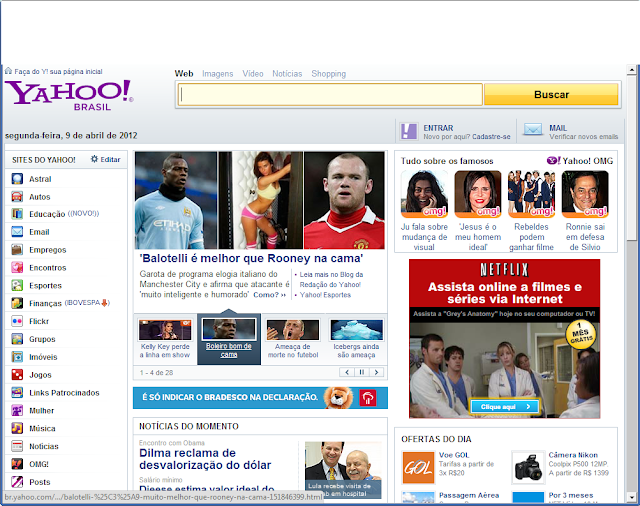Open the Astral site icon
This screenshot has width=640, height=506.
[17, 179]
